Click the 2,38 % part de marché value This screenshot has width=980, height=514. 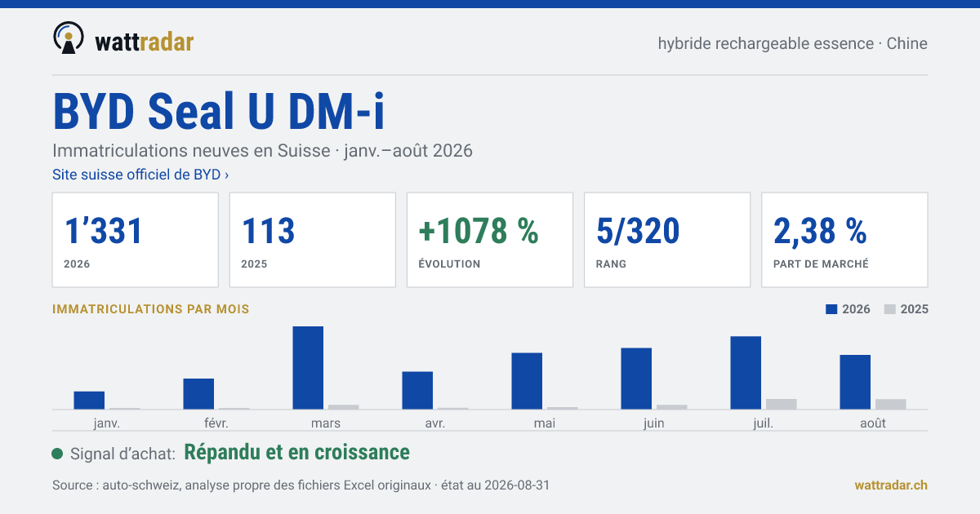(x=820, y=232)
